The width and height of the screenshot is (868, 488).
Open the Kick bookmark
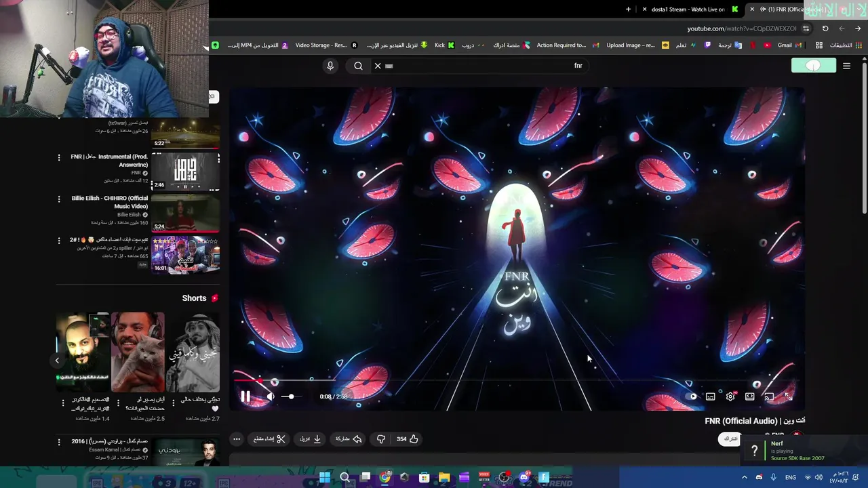click(444, 45)
